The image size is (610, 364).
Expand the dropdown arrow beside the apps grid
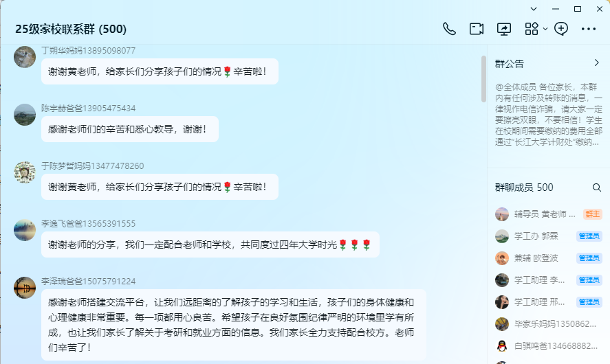click(x=545, y=29)
